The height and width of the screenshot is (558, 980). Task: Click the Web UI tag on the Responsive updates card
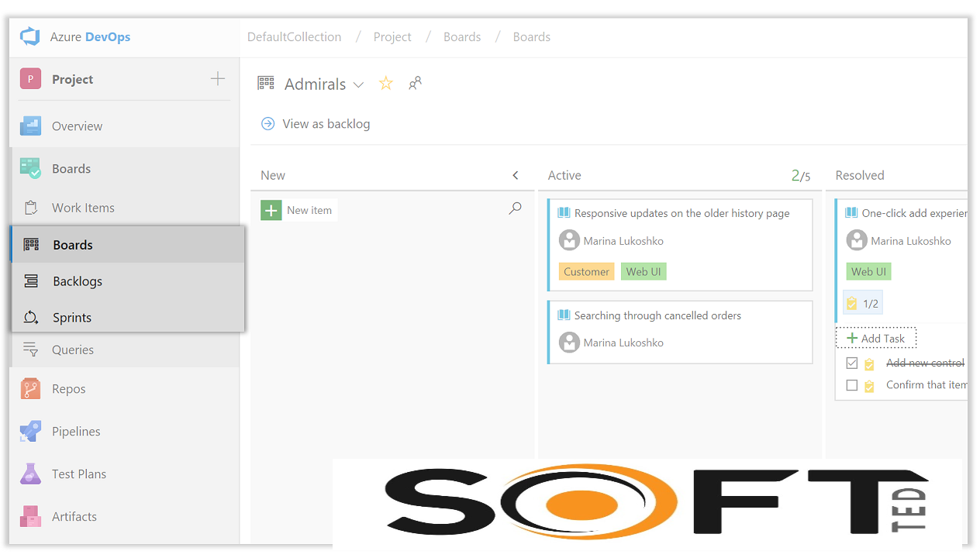pos(644,271)
